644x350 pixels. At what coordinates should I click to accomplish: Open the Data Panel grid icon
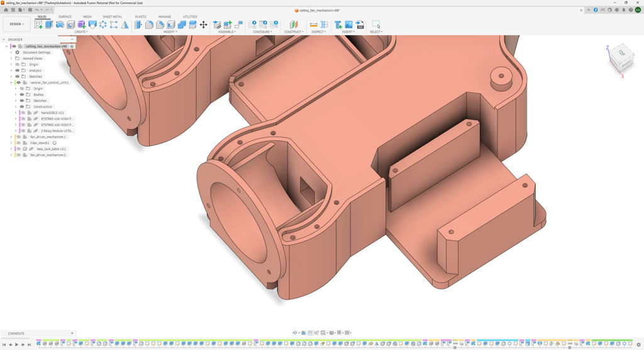pos(13,10)
